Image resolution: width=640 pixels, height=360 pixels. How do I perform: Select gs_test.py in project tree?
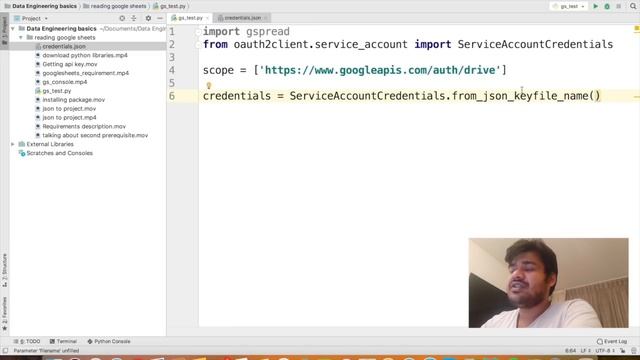57,91
